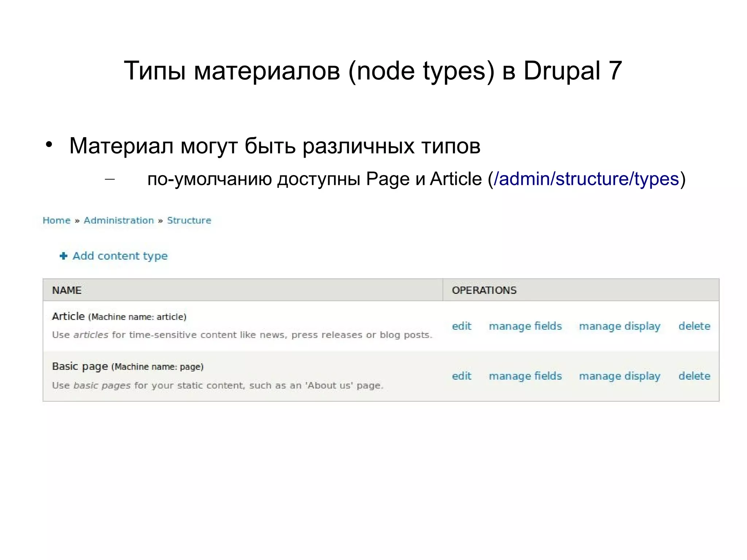Open manage display for Article
747x560 pixels.
[x=619, y=326]
